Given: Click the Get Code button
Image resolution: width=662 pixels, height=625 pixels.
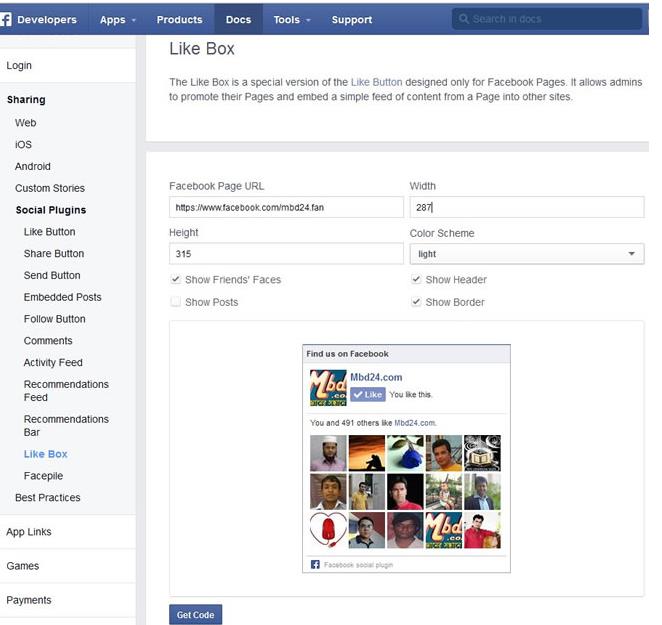Looking at the screenshot, I should pos(195,615).
